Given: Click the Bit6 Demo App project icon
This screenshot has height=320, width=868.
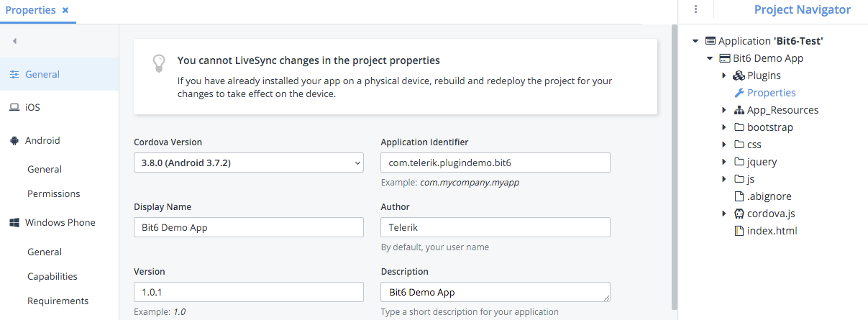Looking at the screenshot, I should point(725,58).
